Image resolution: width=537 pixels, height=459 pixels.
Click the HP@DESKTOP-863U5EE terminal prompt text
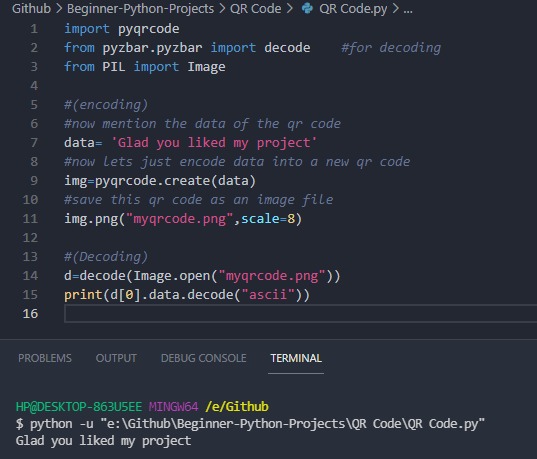point(79,407)
